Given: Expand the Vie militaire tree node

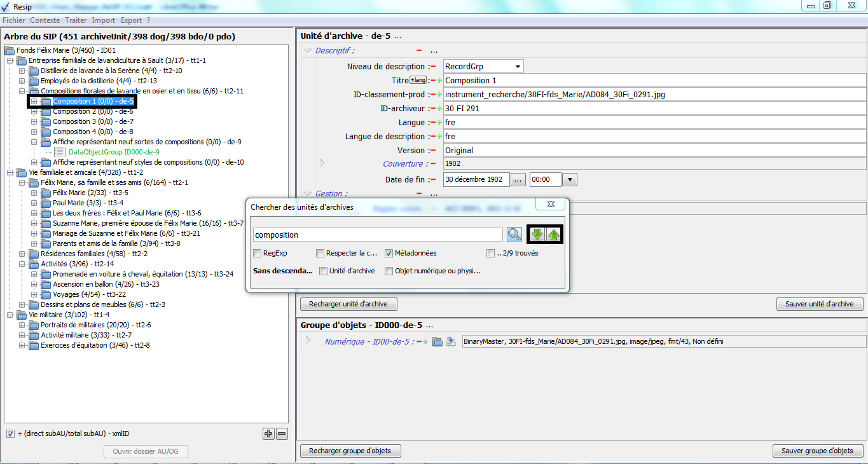Looking at the screenshot, I should 10,315.
